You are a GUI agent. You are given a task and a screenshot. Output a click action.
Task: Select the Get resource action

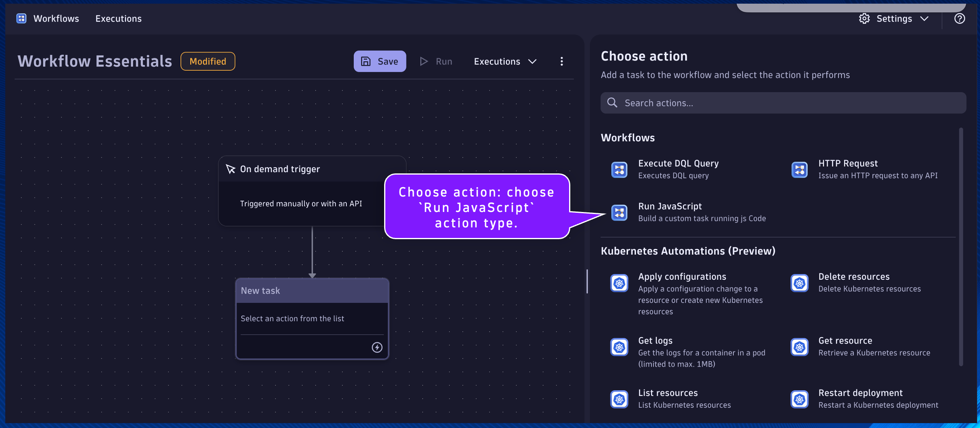[x=874, y=347]
